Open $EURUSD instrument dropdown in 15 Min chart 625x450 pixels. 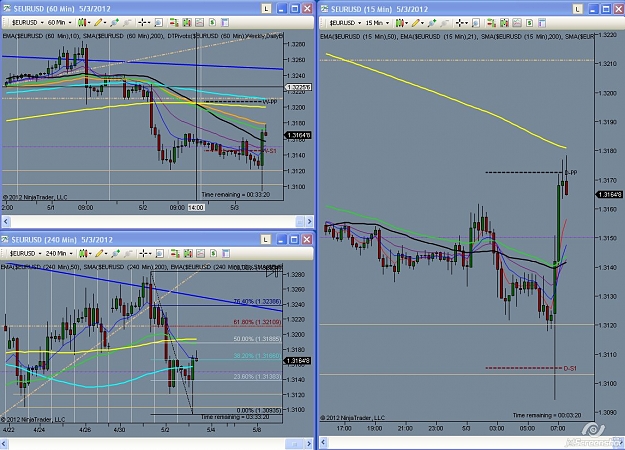[345, 23]
